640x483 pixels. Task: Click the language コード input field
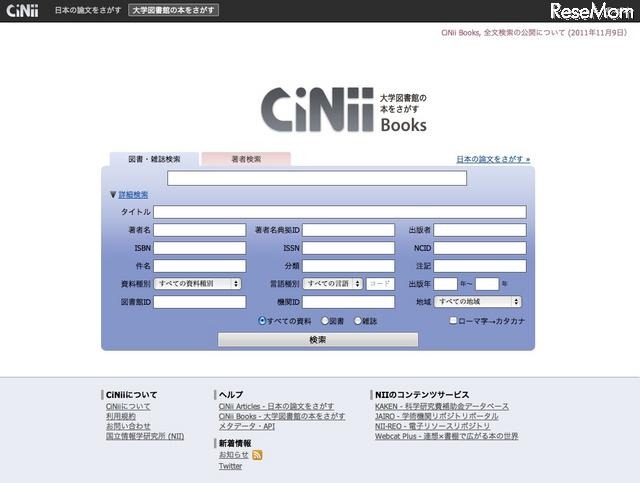[380, 284]
